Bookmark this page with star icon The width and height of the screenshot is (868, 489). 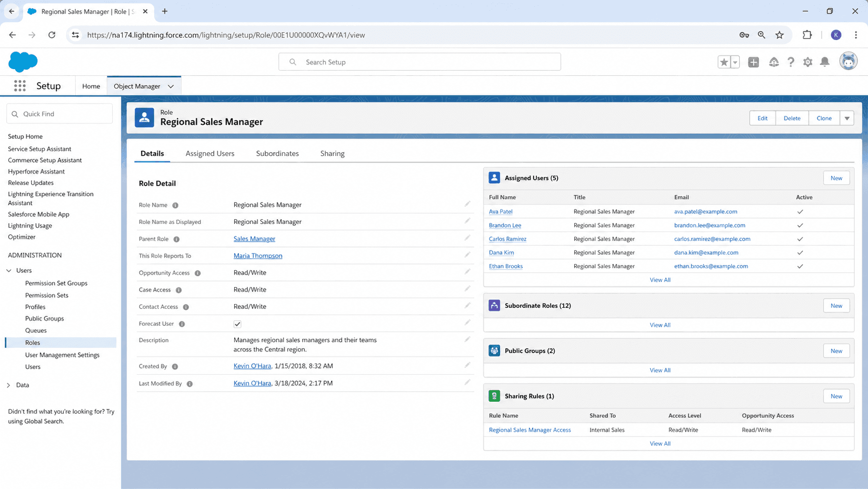pyautogui.click(x=779, y=35)
